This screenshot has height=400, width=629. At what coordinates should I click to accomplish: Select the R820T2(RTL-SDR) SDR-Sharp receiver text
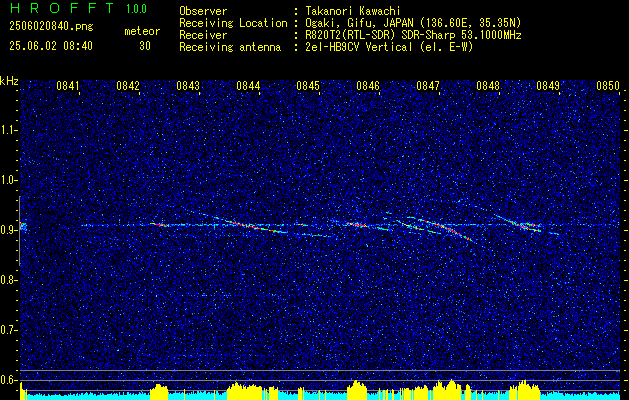coord(414,35)
